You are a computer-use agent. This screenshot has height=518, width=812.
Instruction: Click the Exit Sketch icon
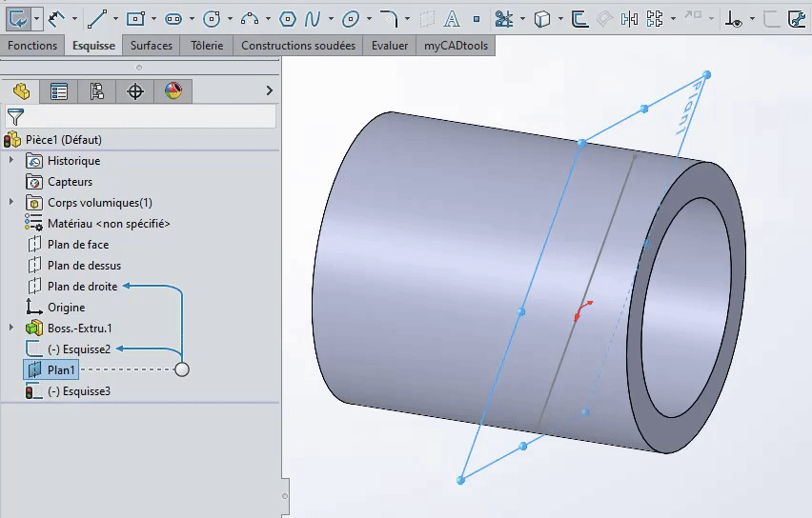coord(19,19)
